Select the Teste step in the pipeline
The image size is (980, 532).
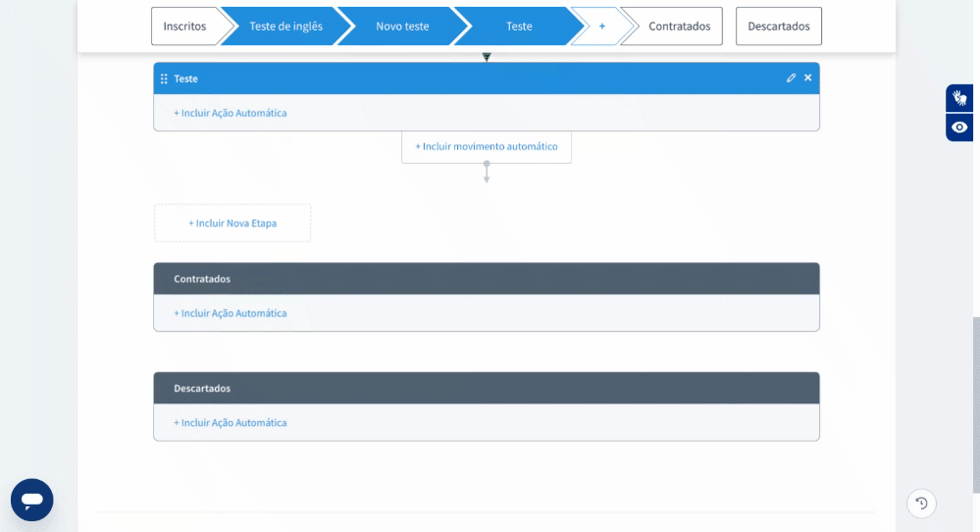[519, 27]
